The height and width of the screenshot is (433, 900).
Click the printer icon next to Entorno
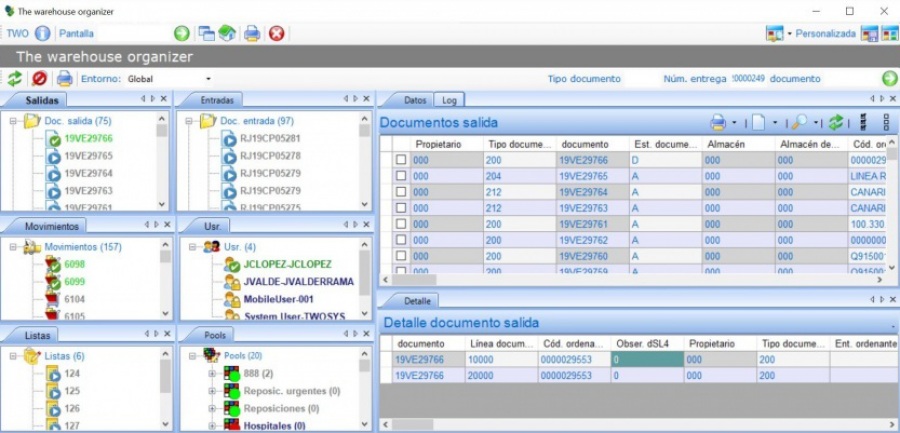point(64,79)
